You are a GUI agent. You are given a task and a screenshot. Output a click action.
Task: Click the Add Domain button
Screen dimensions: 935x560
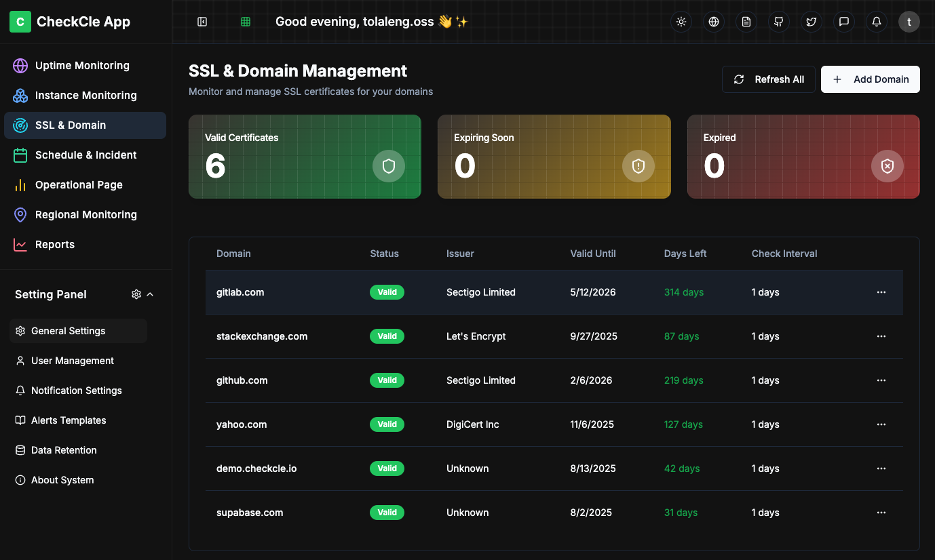[x=870, y=79]
